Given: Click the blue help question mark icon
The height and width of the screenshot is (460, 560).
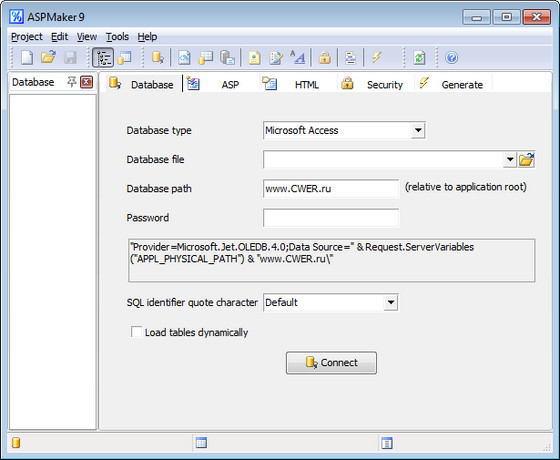Looking at the screenshot, I should click(451, 58).
